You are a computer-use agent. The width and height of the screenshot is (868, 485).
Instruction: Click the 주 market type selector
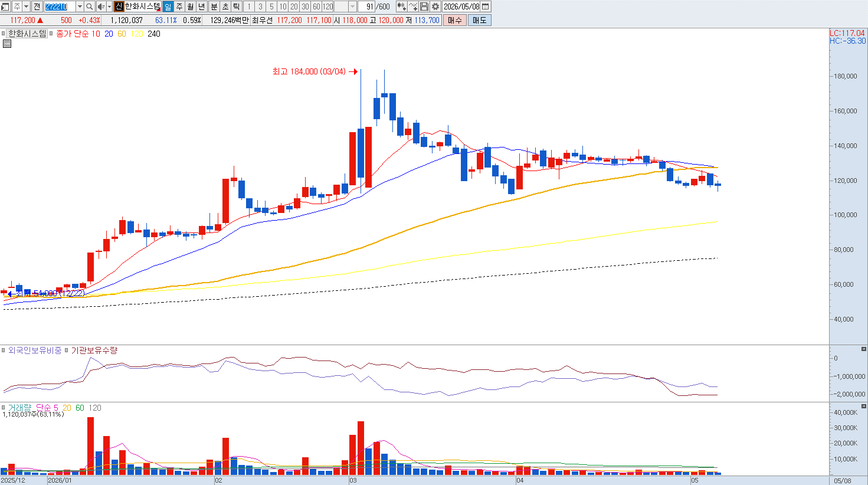click(17, 6)
